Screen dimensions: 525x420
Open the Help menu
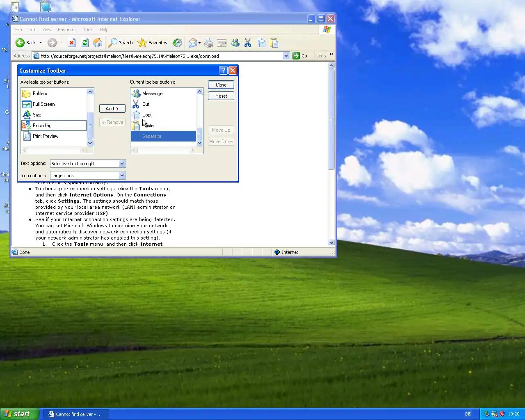pos(104,30)
